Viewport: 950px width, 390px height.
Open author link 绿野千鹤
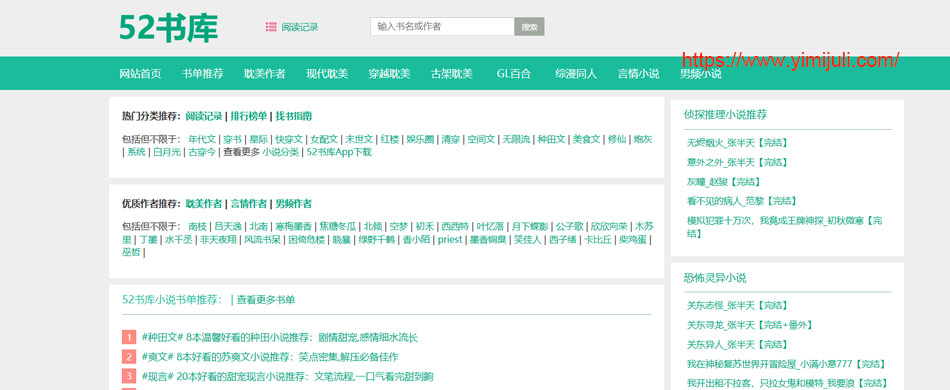pos(377,240)
